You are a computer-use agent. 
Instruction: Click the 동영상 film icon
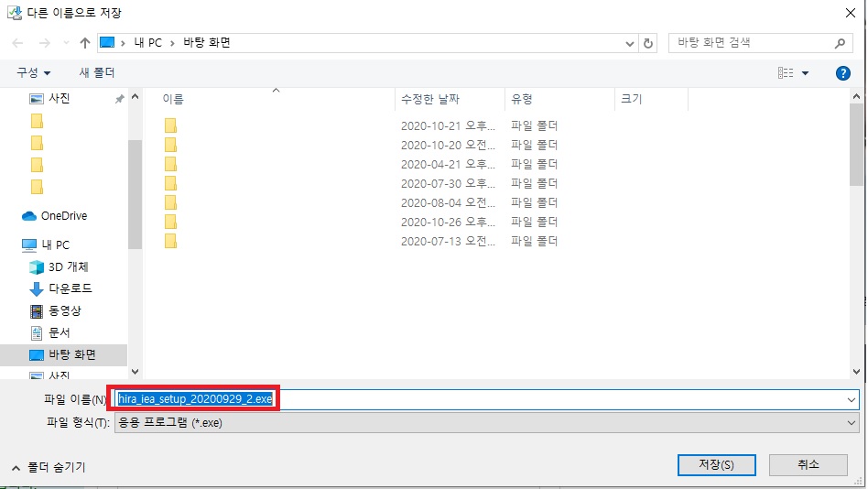click(37, 310)
